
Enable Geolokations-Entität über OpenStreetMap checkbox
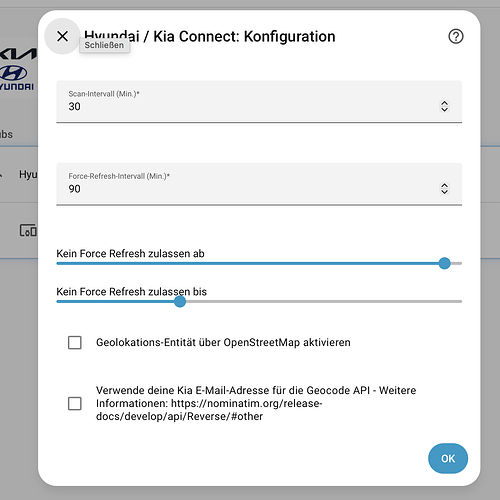pos(75,342)
